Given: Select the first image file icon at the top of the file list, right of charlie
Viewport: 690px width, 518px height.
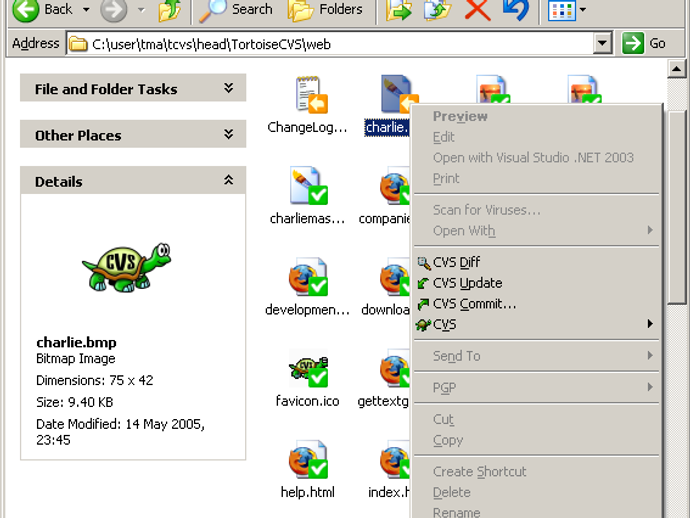Looking at the screenshot, I should click(x=493, y=89).
